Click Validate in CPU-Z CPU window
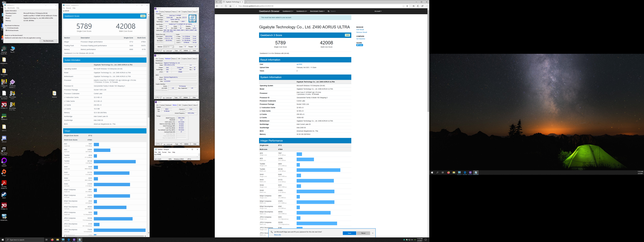 point(185,51)
